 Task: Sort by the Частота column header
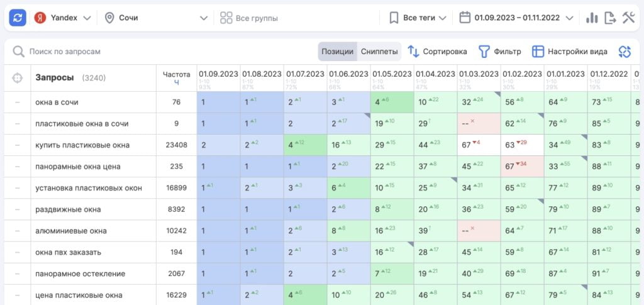pyautogui.click(x=176, y=77)
